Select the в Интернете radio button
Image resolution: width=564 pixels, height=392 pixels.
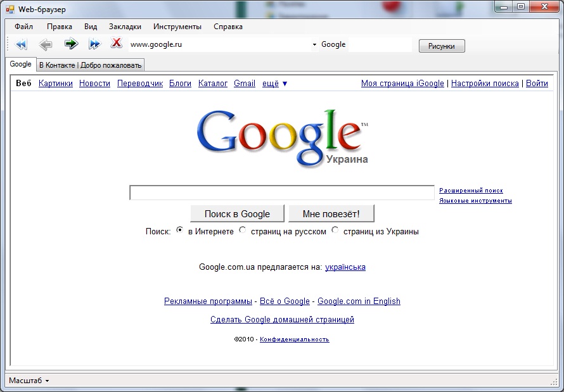point(179,230)
